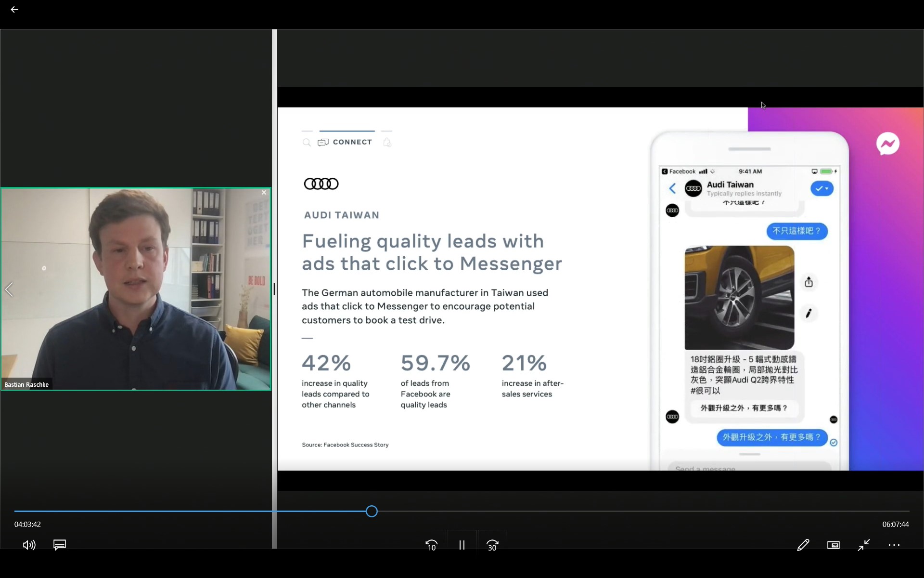Skip forward 30 seconds
Image resolution: width=924 pixels, height=578 pixels.
click(492, 545)
